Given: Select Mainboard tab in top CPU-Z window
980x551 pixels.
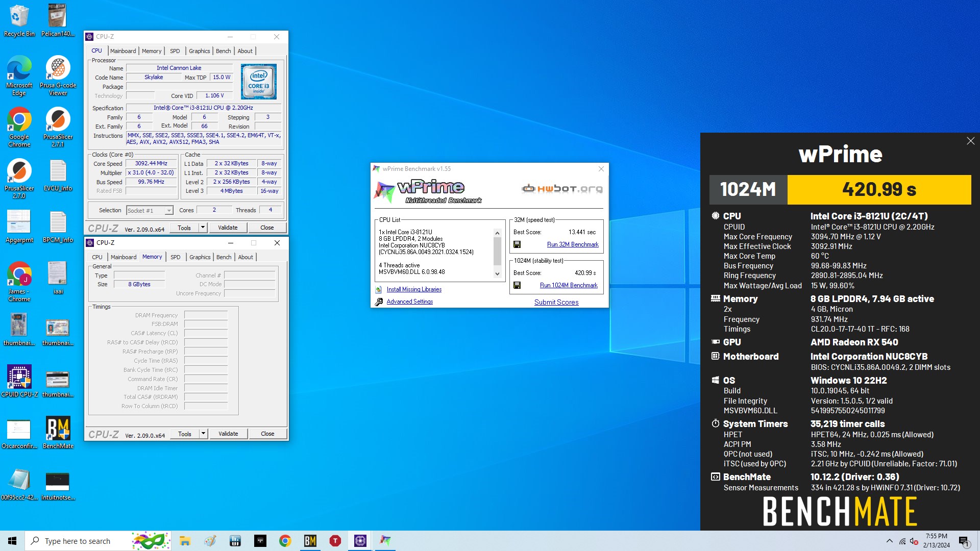Looking at the screenshot, I should tap(123, 51).
